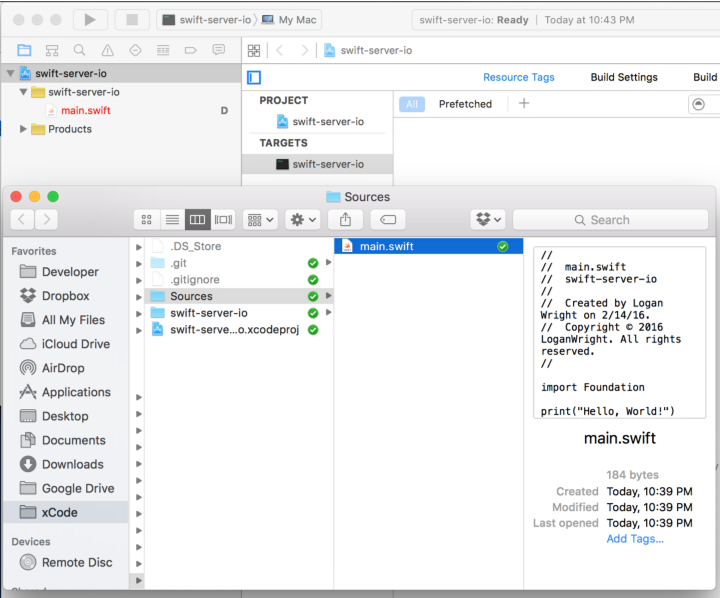Open the Find navigator magnifier icon
Viewport: 720px width, 598px height.
click(x=79, y=50)
